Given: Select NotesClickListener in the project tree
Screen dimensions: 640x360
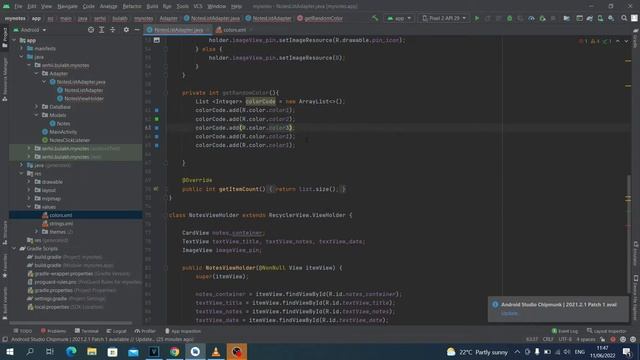Looking at the screenshot, I should [69, 140].
